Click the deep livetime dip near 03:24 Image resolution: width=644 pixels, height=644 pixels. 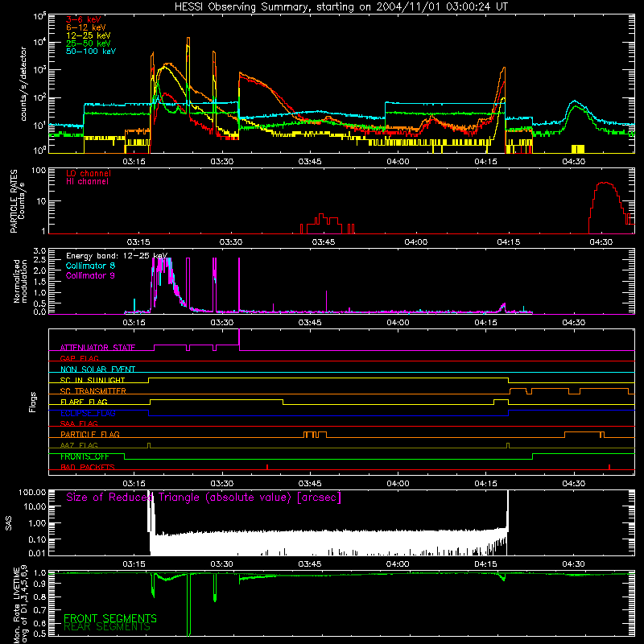pos(188,605)
